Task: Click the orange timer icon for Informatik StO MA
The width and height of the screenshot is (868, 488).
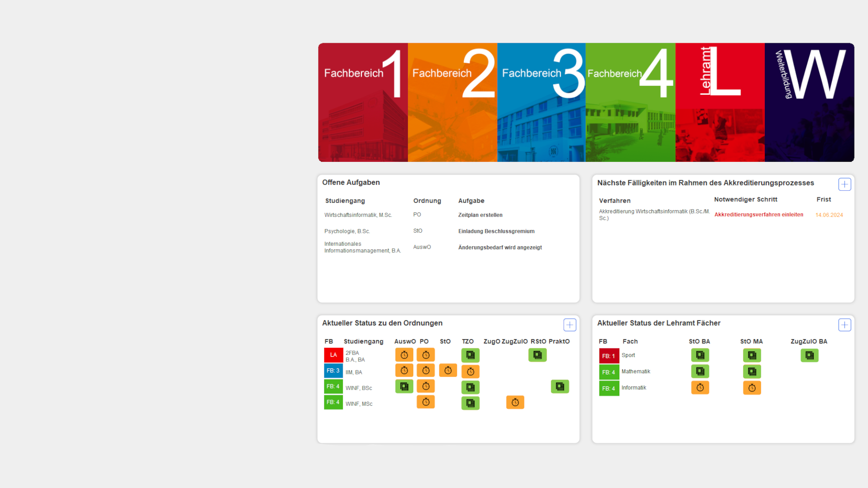Action: 752,388
